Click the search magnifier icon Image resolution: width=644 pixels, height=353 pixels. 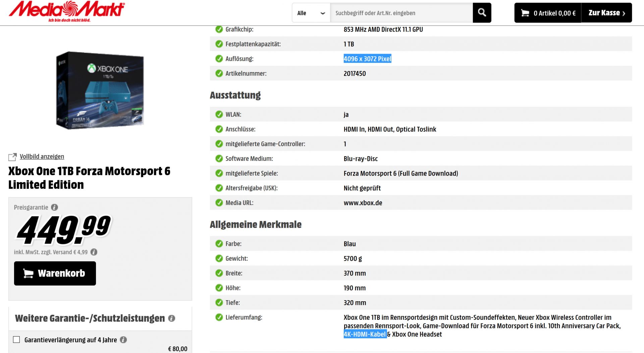(x=482, y=13)
